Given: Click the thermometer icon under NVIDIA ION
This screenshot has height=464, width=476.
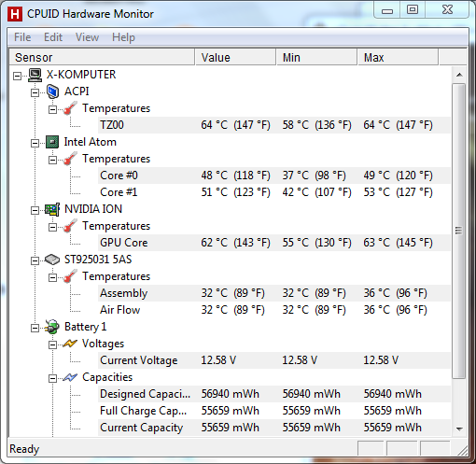Looking at the screenshot, I should pyautogui.click(x=70, y=226).
